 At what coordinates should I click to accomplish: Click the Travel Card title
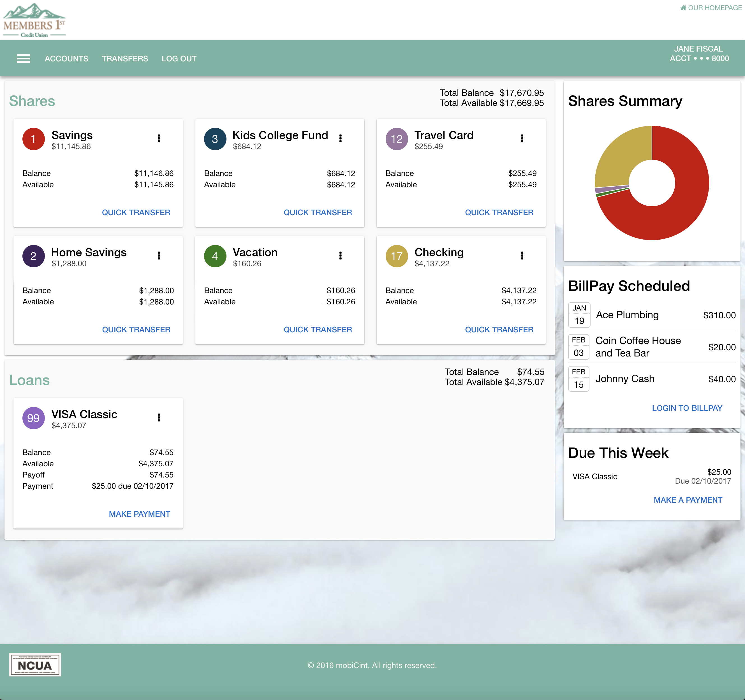pyautogui.click(x=444, y=135)
